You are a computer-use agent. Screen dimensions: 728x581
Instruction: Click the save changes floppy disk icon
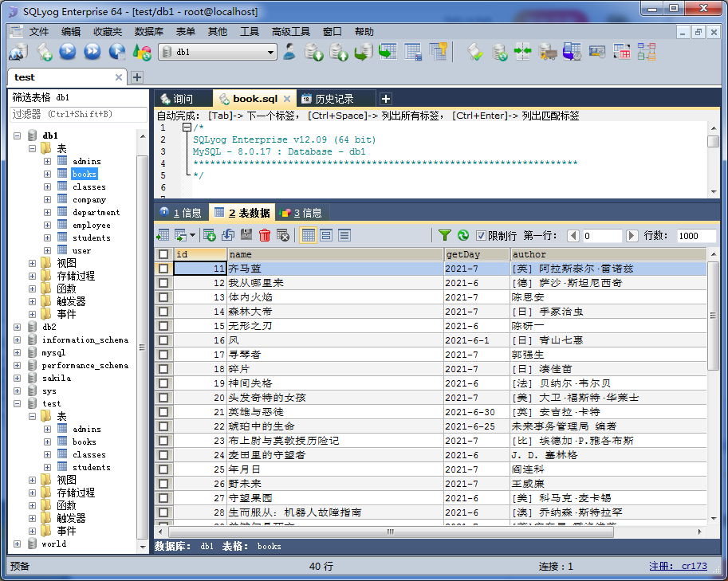pos(246,235)
